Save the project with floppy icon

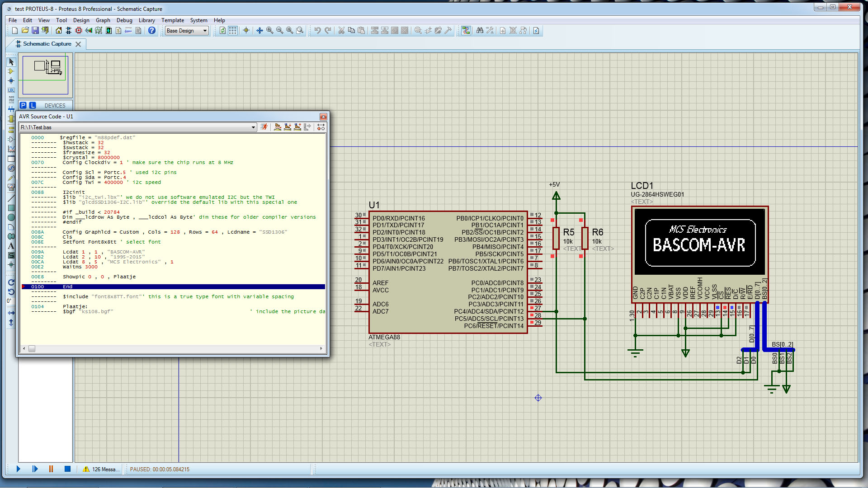coord(35,31)
